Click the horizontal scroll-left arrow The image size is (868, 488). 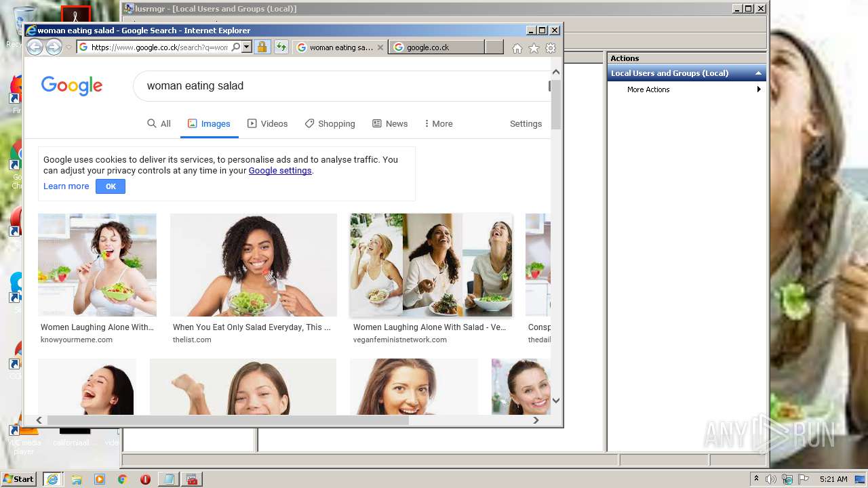39,420
